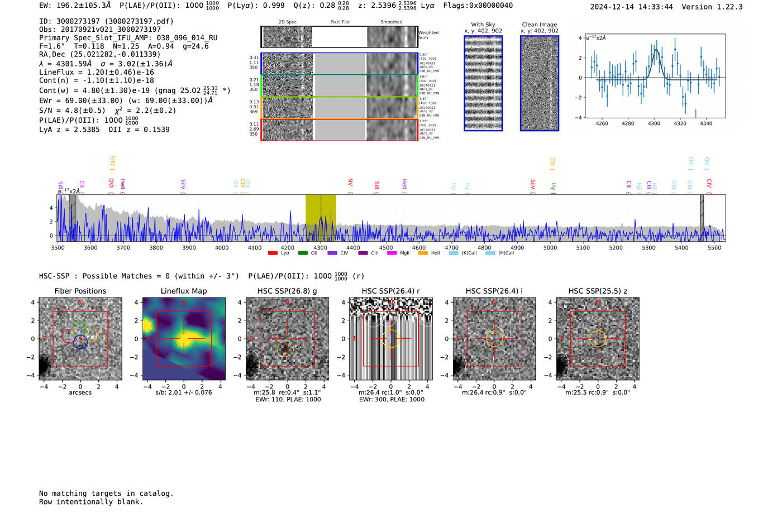Click the 'EWr = 69.00(±33.00)' line
The width and height of the screenshot is (782, 532).
point(126,100)
